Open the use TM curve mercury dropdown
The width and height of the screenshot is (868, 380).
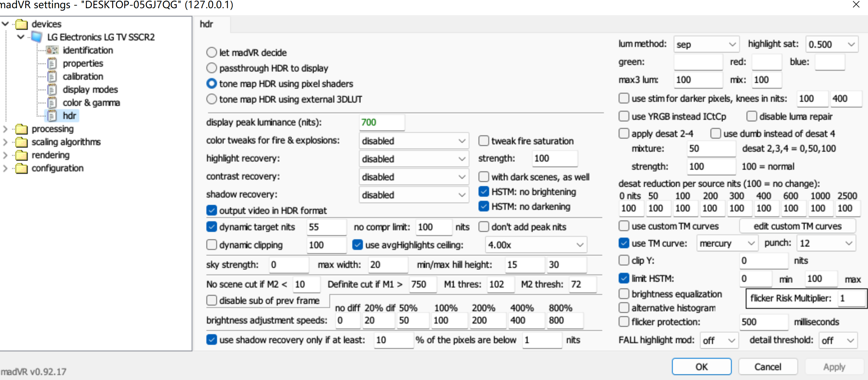[x=727, y=243]
